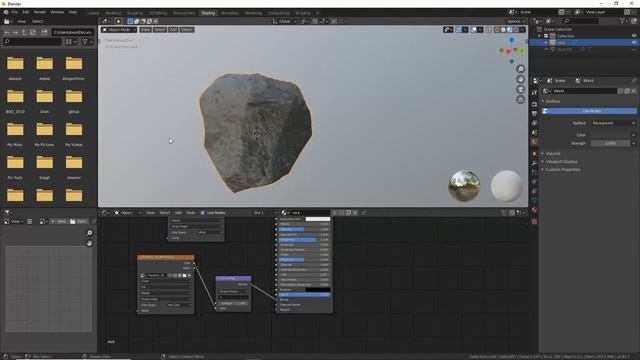Viewport: 640px width, 360px height.
Task: Click New in image editor header
Action: 59,221
